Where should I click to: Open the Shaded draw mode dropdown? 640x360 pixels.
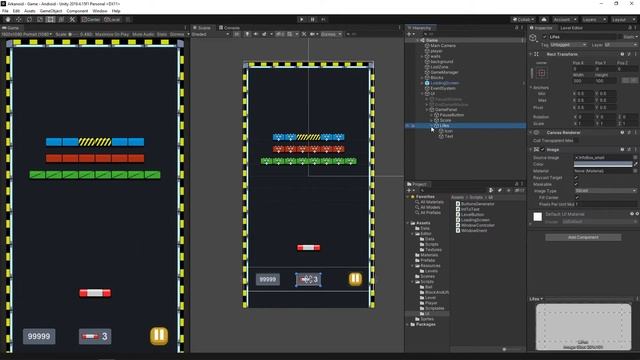coord(211,34)
